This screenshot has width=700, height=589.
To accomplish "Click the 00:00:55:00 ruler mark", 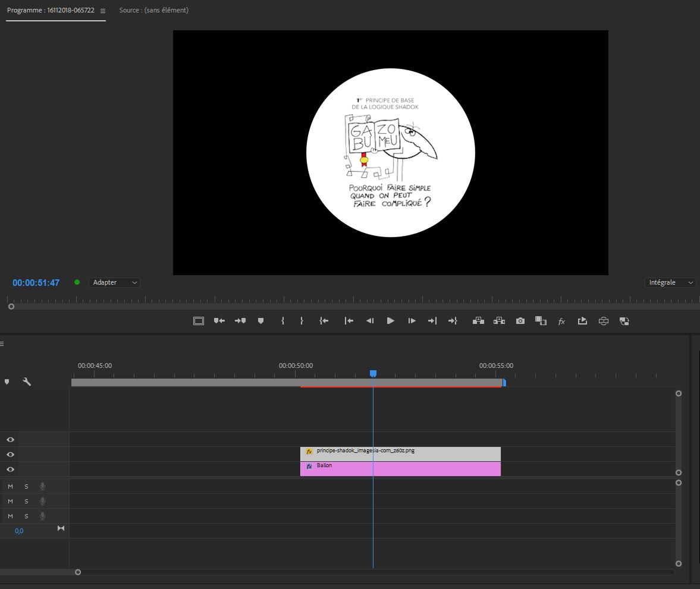I will [x=496, y=366].
